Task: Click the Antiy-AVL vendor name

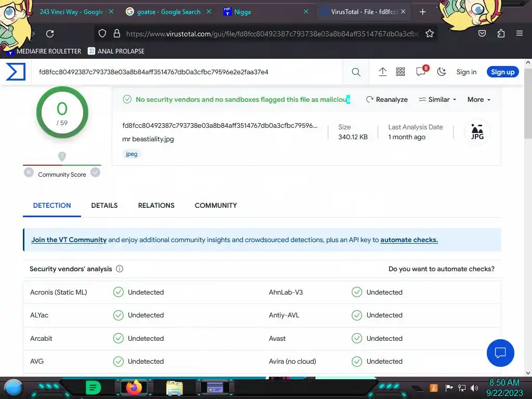Action: coord(284,315)
